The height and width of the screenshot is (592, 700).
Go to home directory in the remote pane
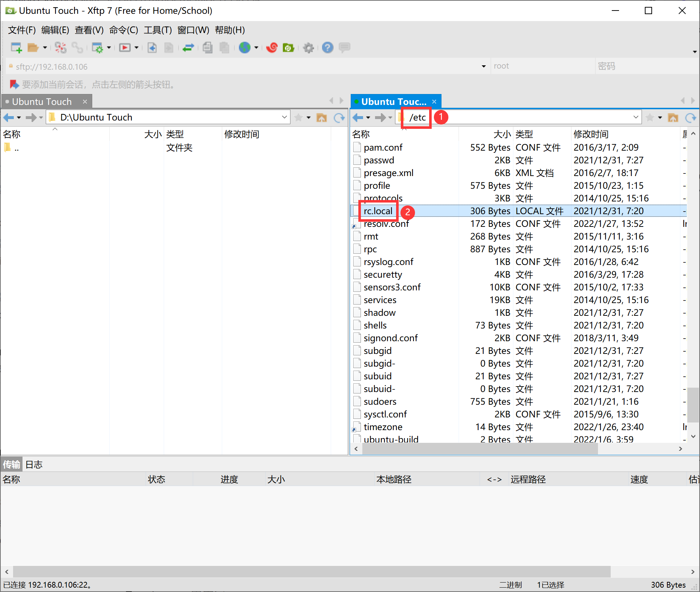[x=673, y=117]
